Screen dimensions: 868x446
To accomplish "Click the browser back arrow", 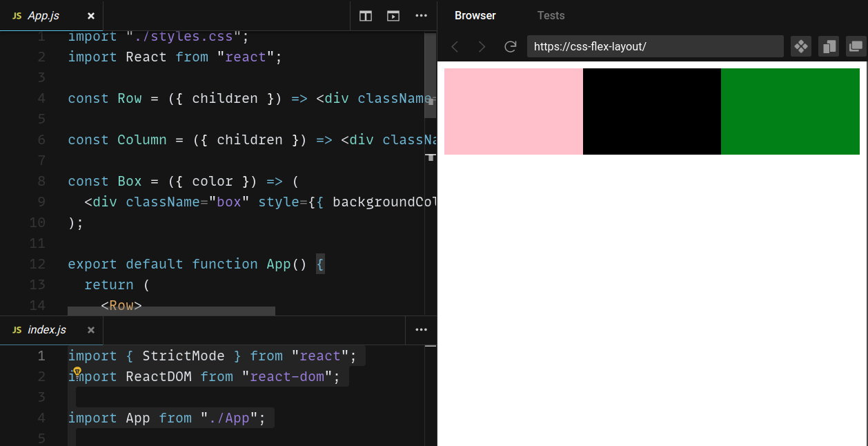I will pyautogui.click(x=455, y=46).
